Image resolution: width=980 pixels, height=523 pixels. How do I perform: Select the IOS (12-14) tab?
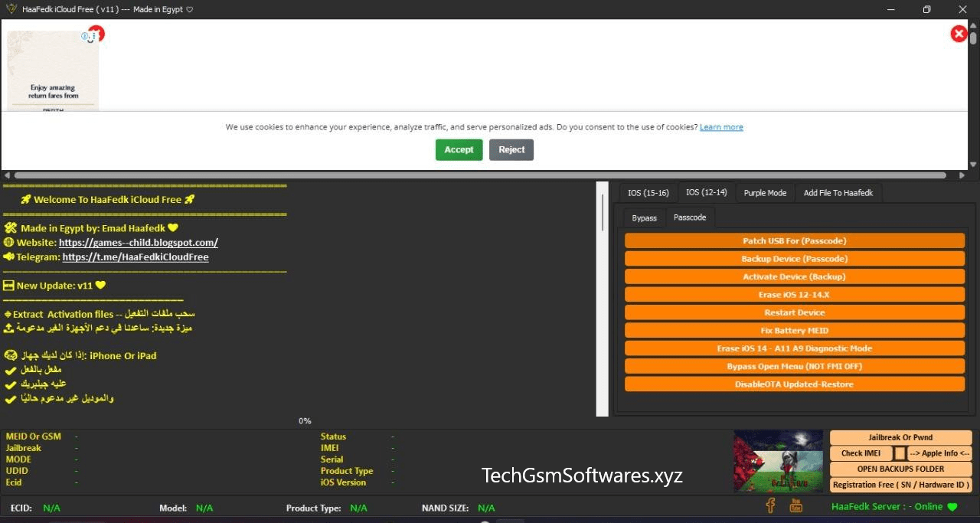pyautogui.click(x=706, y=192)
